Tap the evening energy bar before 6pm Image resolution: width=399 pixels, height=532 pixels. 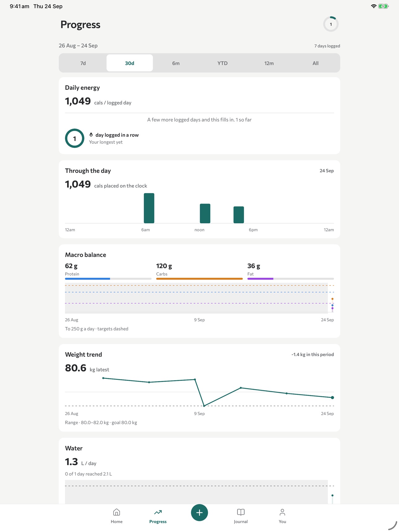click(x=239, y=215)
